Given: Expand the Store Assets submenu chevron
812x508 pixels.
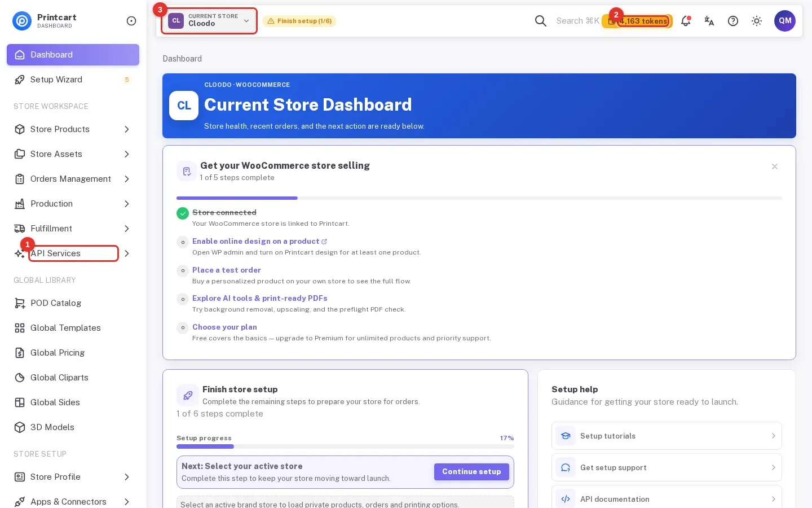Looking at the screenshot, I should pos(127,154).
